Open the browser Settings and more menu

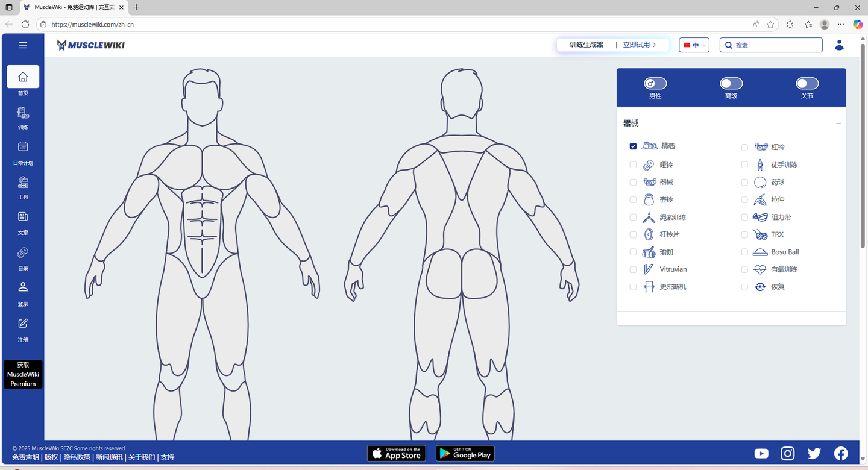841,24
